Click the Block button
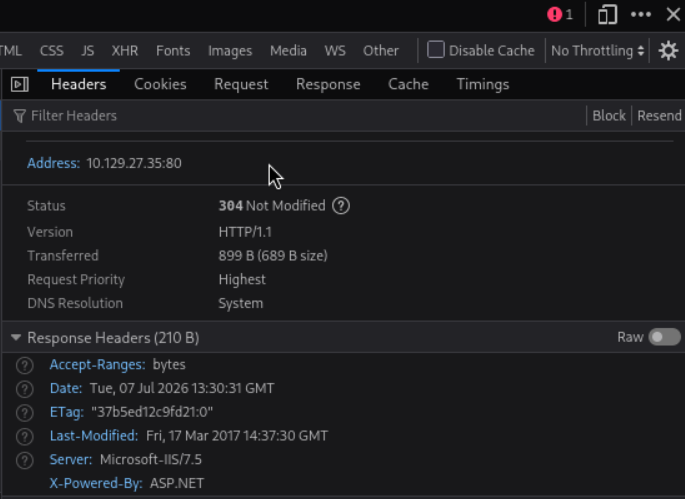The image size is (685, 499). point(609,116)
